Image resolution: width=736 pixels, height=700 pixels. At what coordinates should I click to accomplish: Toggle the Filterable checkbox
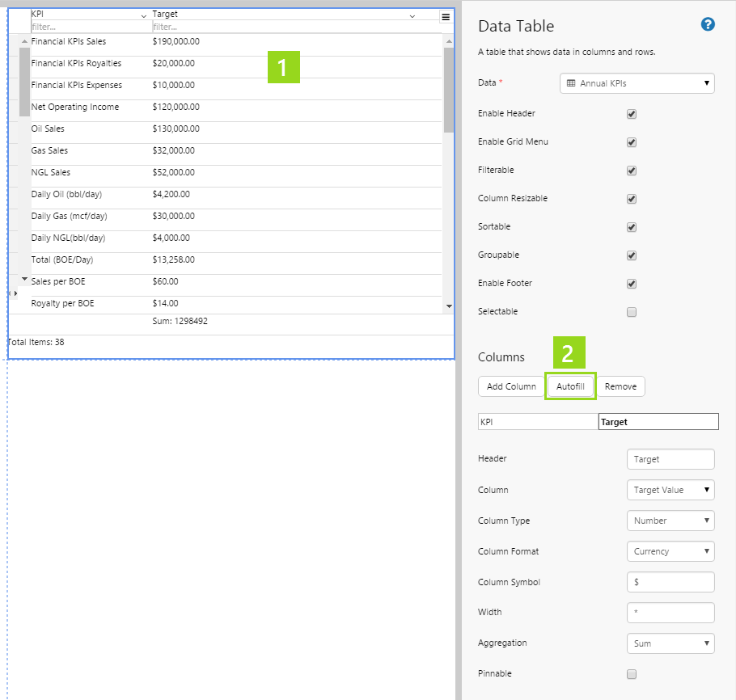click(632, 171)
